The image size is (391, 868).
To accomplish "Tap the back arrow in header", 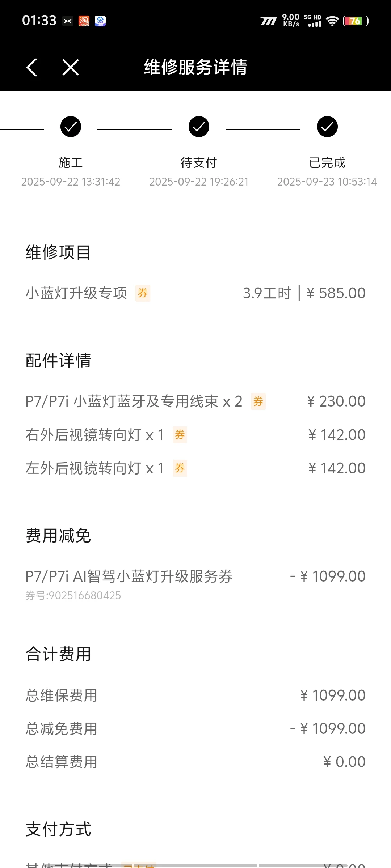I will (32, 68).
